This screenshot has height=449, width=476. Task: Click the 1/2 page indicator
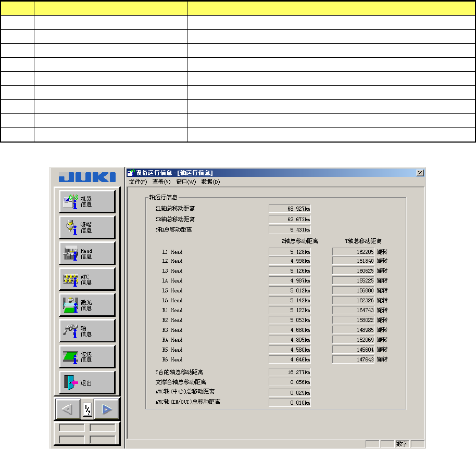pos(87,410)
